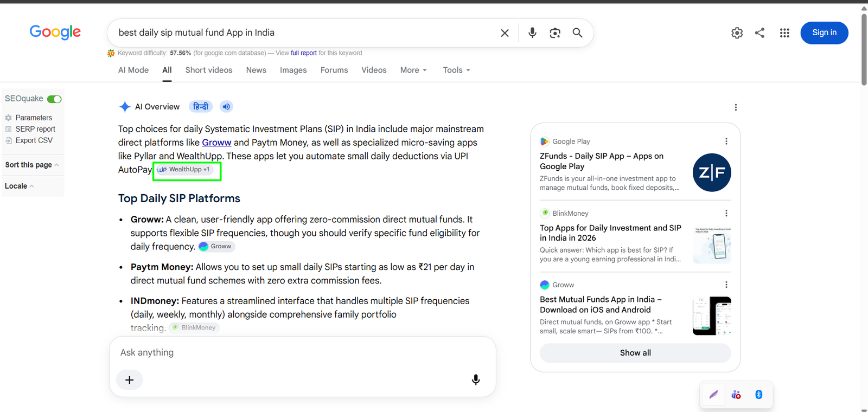Click microphone in the Ask anything box
Image resolution: width=868 pixels, height=412 pixels.
[476, 380]
